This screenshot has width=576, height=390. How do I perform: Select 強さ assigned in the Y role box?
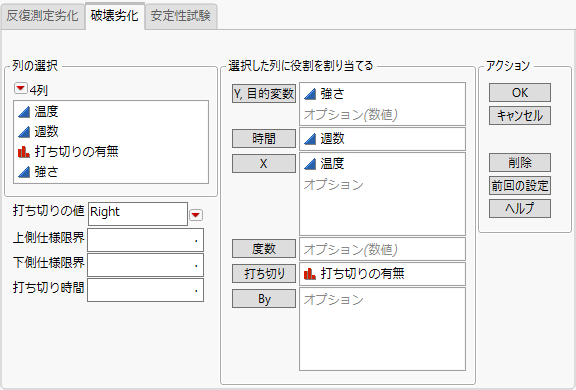point(332,94)
